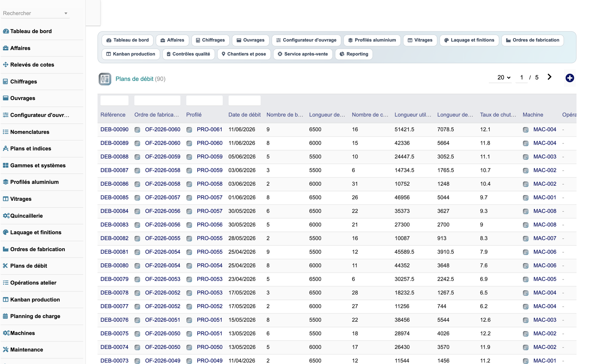Click the Chiffrages calculator icon in sidebar

[x=5, y=82]
